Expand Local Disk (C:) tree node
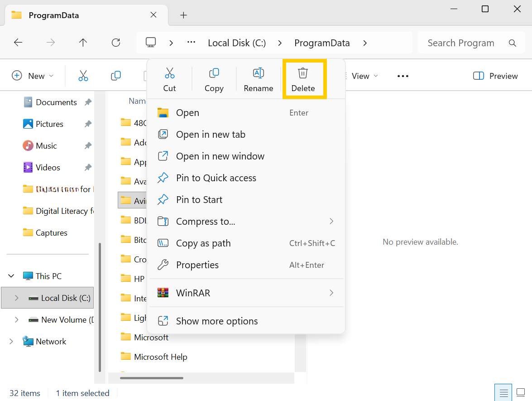This screenshot has height=401, width=532. tap(16, 298)
